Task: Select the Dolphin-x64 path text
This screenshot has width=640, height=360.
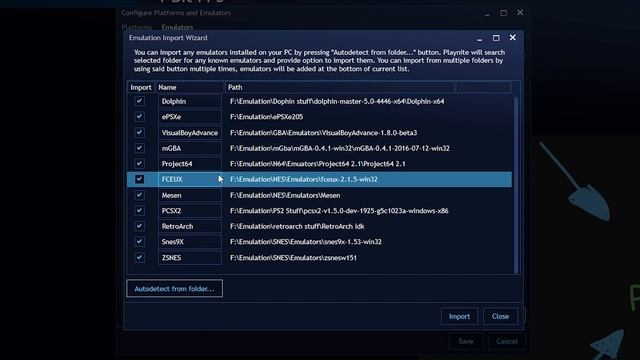Action: (337, 101)
